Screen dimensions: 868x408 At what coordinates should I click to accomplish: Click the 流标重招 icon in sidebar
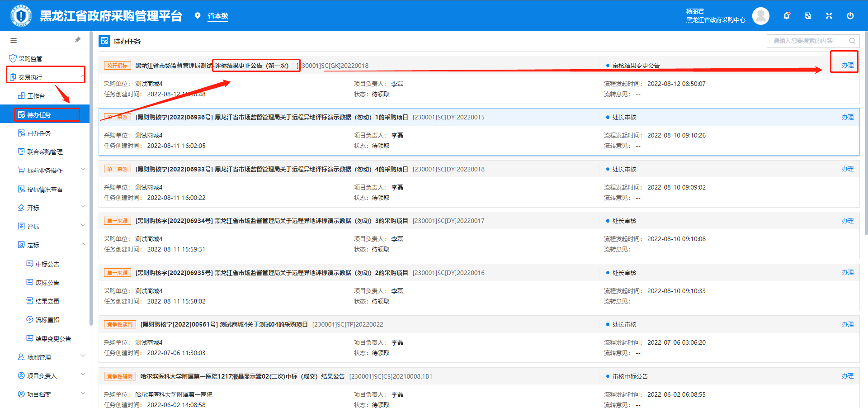(x=30, y=319)
